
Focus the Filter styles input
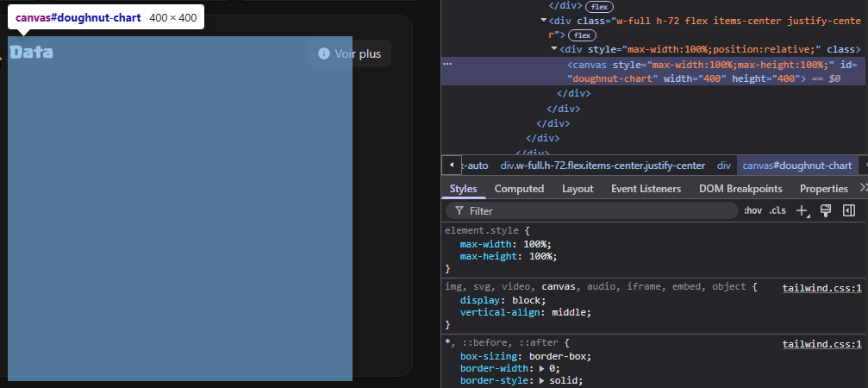[x=592, y=211]
